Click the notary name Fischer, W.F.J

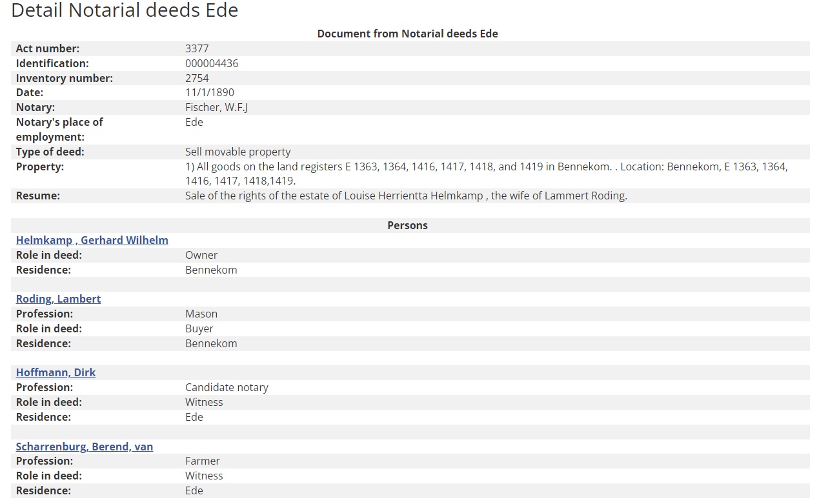pos(216,107)
